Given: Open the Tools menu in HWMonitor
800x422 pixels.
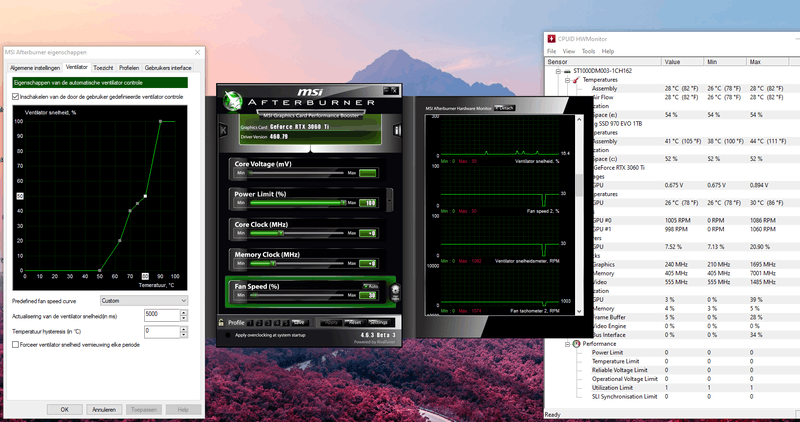Looking at the screenshot, I should [588, 52].
